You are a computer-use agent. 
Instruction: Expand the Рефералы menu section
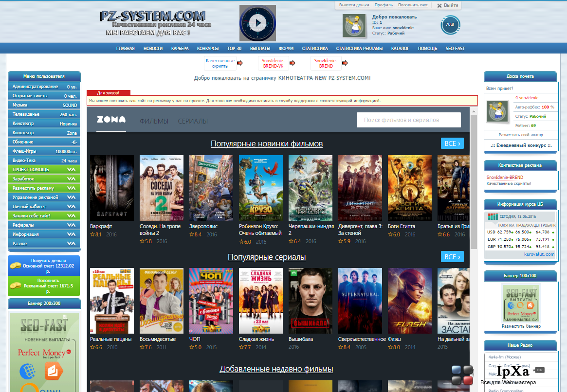pos(44,225)
